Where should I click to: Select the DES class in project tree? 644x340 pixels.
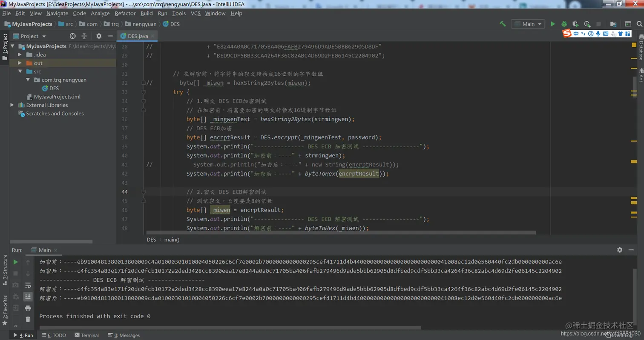[x=50, y=88]
